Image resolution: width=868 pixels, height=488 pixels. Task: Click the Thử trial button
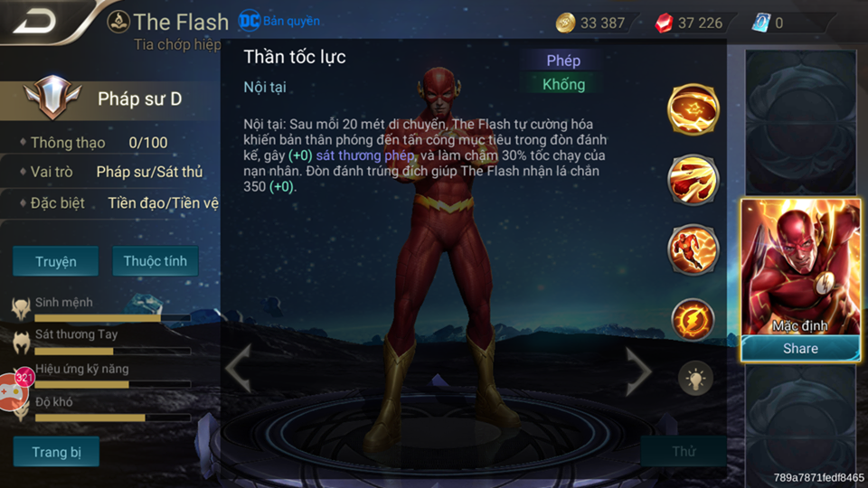click(x=684, y=451)
